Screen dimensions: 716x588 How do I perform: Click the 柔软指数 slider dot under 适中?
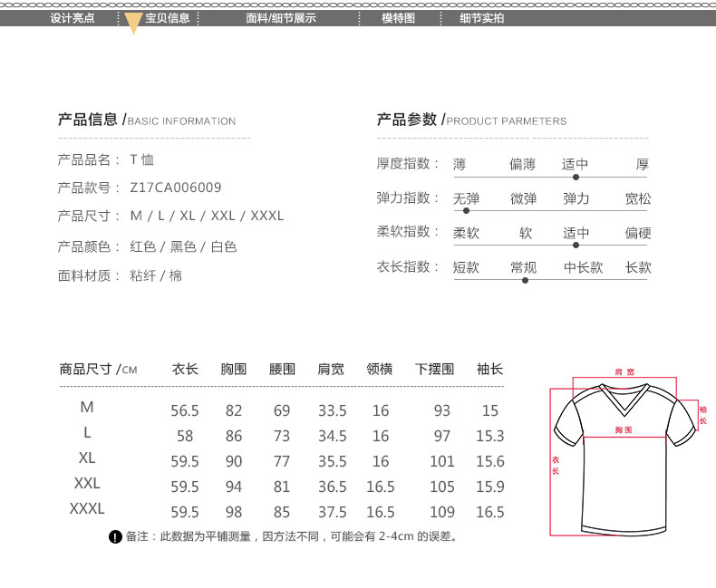click(x=576, y=245)
